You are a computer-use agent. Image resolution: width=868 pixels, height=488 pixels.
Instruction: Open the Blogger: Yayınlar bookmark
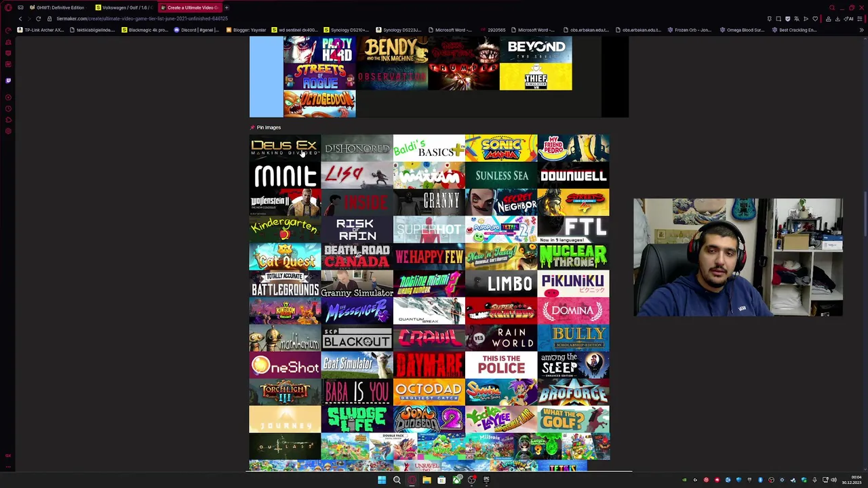[x=246, y=30]
